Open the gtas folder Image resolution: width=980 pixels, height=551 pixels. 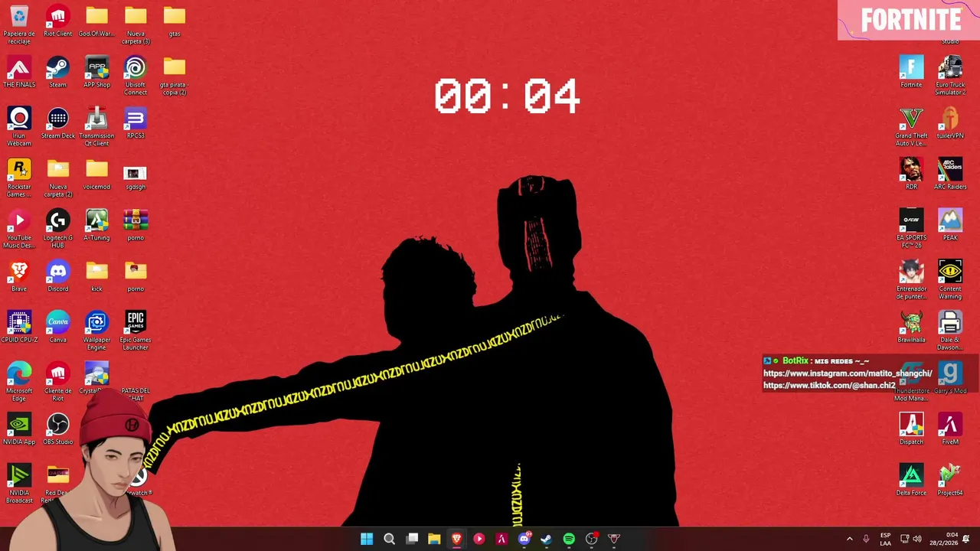[x=175, y=21]
